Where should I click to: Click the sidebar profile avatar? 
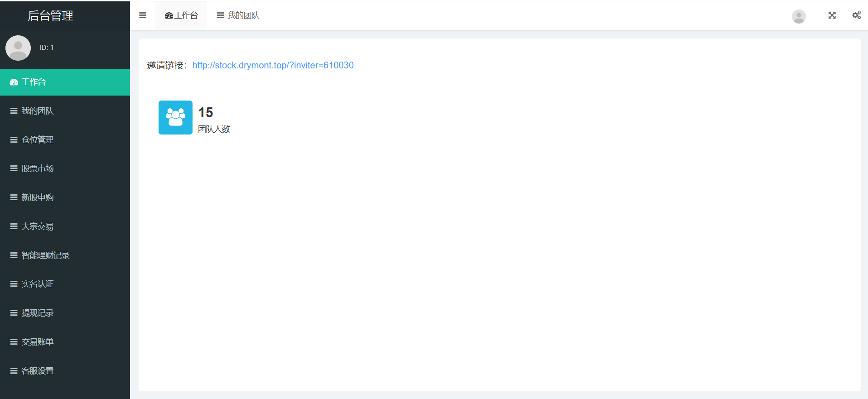point(18,48)
